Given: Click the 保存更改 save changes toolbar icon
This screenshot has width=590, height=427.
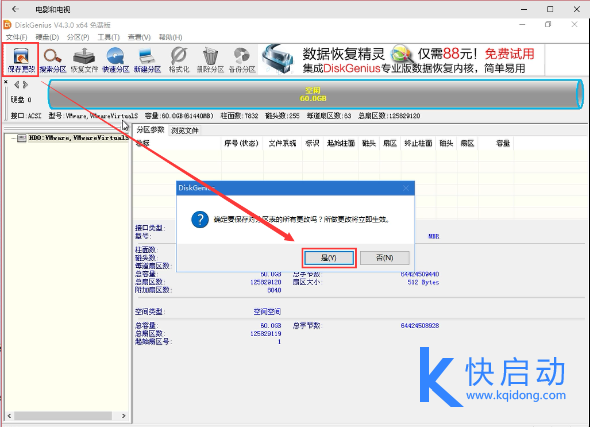Looking at the screenshot, I should [x=21, y=59].
